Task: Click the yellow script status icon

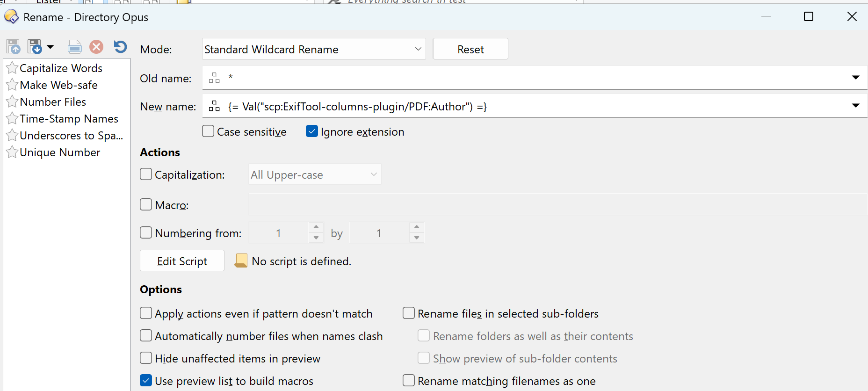Action: (241, 261)
